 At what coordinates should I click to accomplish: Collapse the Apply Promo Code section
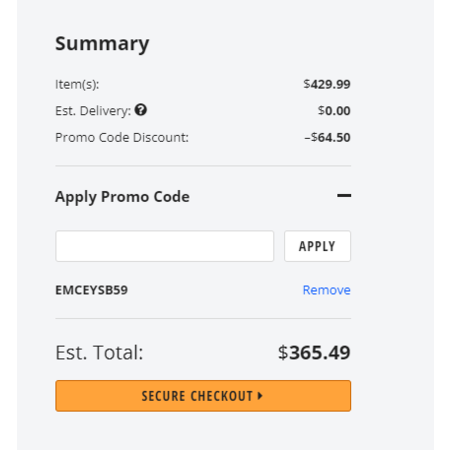pos(344,196)
